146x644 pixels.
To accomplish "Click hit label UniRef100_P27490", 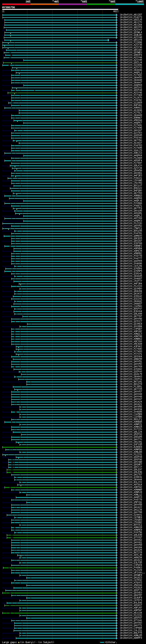I will (131, 349).
